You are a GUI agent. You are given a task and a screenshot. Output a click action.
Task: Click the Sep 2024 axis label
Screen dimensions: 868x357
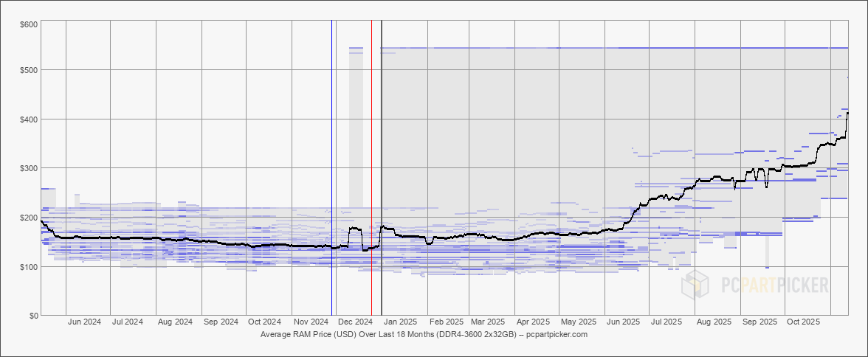[221, 322]
